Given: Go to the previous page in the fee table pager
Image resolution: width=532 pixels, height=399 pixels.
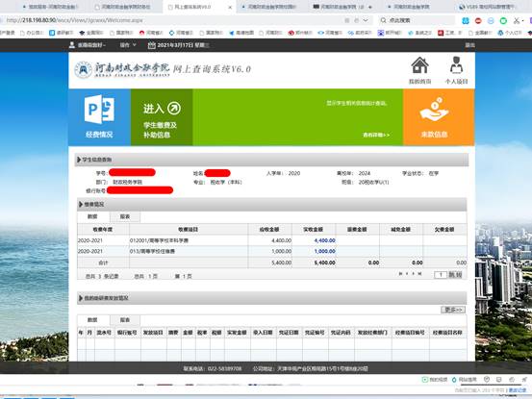Looking at the screenshot, I should (x=407, y=274).
